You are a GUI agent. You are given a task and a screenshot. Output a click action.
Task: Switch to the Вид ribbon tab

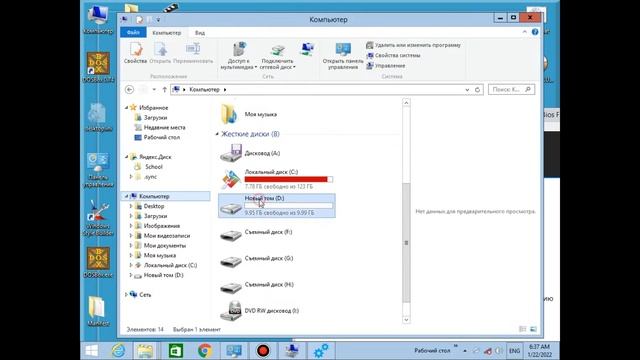(x=200, y=33)
